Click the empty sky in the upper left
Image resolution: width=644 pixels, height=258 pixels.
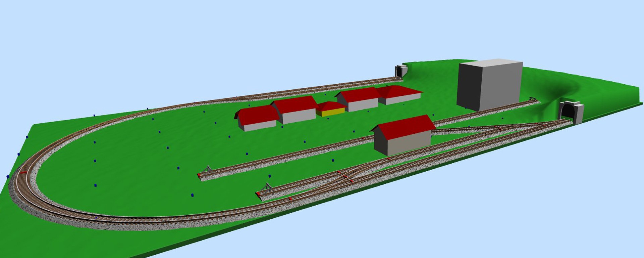(101, 40)
